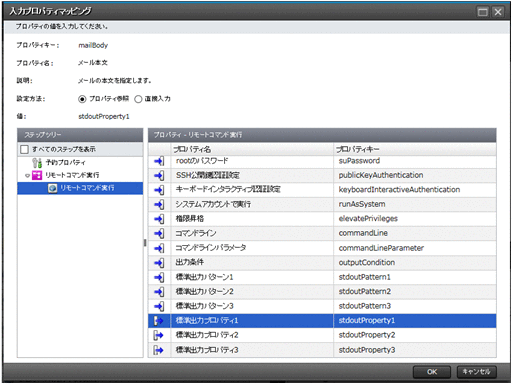
Task: Click output icon in stdoutProperty1 row
Action: pos(159,321)
